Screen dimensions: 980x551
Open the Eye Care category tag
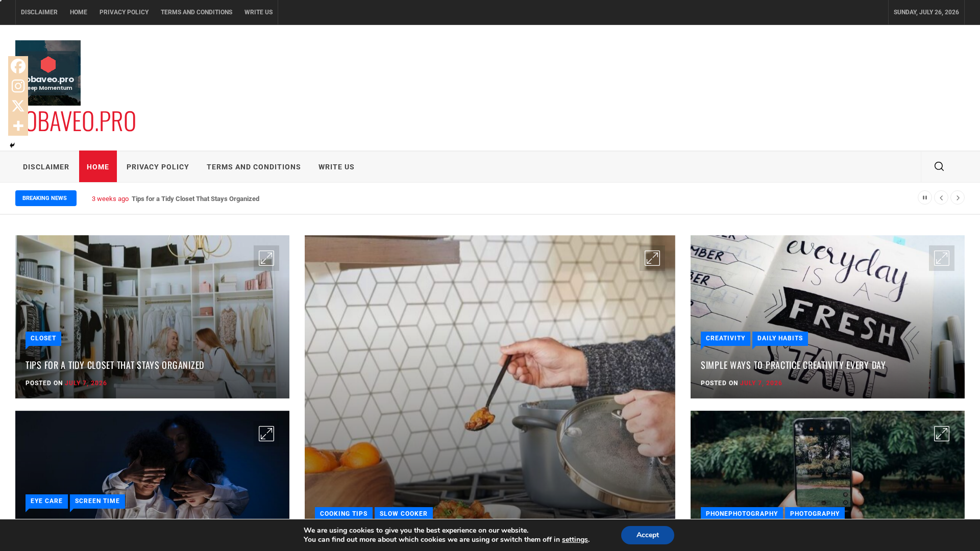[x=46, y=501]
